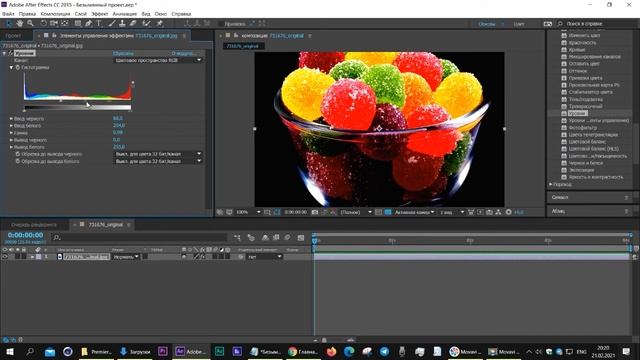Collapse the Уровни effect triangle

point(5,53)
